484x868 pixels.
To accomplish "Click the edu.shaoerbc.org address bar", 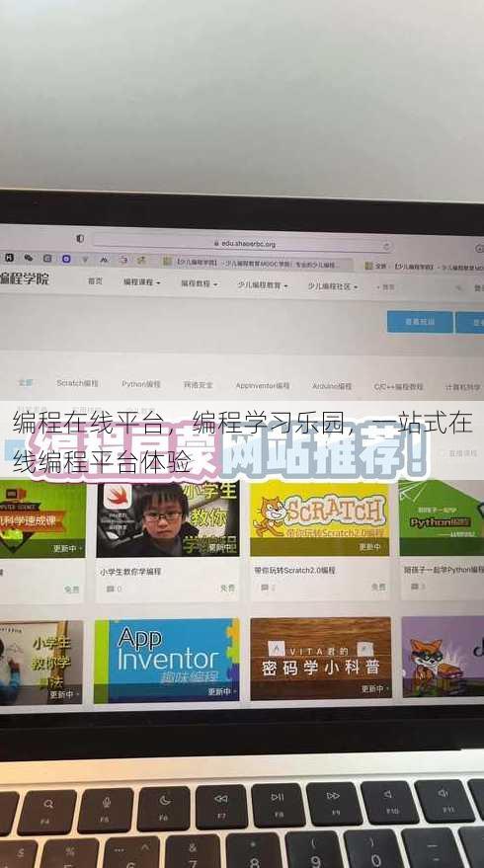I will (x=243, y=244).
